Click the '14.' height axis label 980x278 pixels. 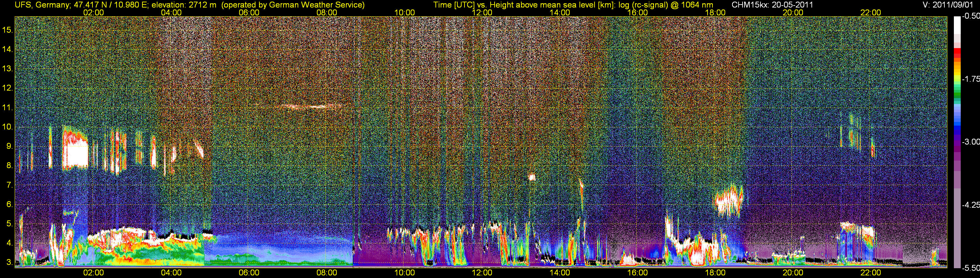[8, 49]
